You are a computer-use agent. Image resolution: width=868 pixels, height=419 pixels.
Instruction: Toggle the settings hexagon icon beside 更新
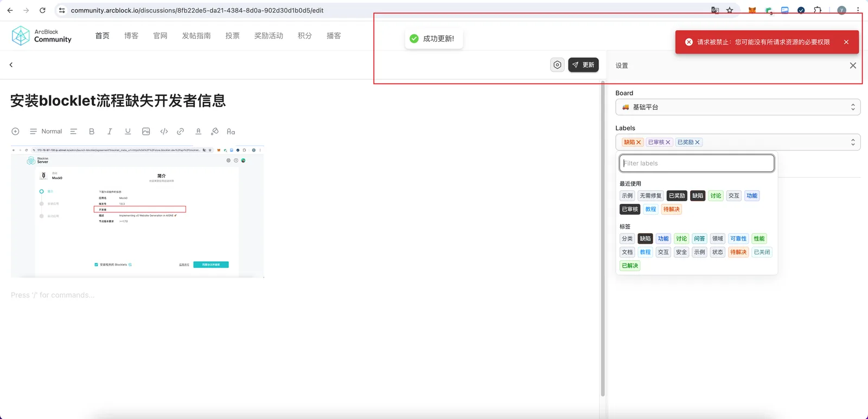[x=557, y=65]
